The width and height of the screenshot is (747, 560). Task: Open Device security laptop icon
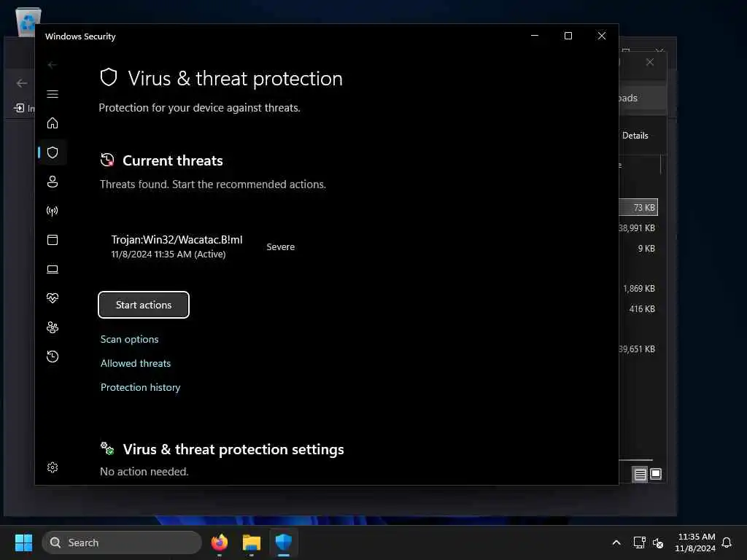pos(53,269)
